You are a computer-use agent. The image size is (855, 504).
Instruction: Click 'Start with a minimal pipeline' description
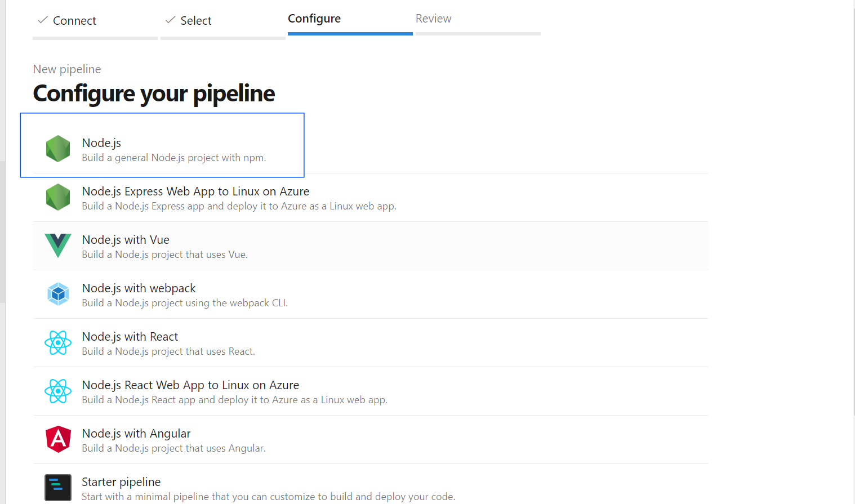click(268, 497)
